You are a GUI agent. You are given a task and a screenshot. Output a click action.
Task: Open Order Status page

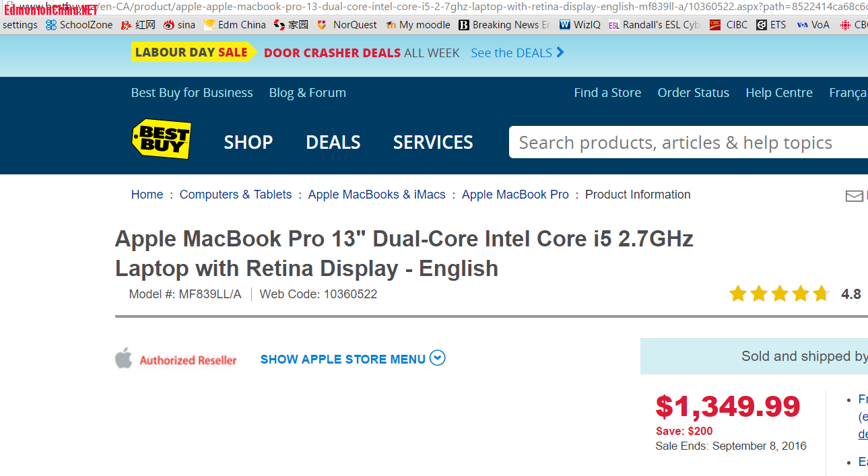694,93
